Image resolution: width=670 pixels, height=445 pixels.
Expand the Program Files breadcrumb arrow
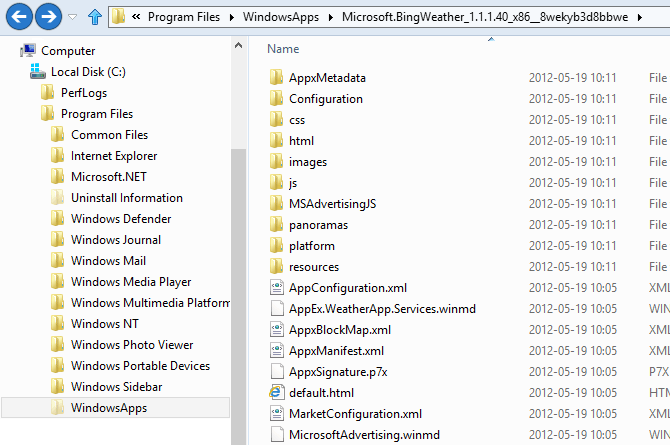[x=232, y=18]
